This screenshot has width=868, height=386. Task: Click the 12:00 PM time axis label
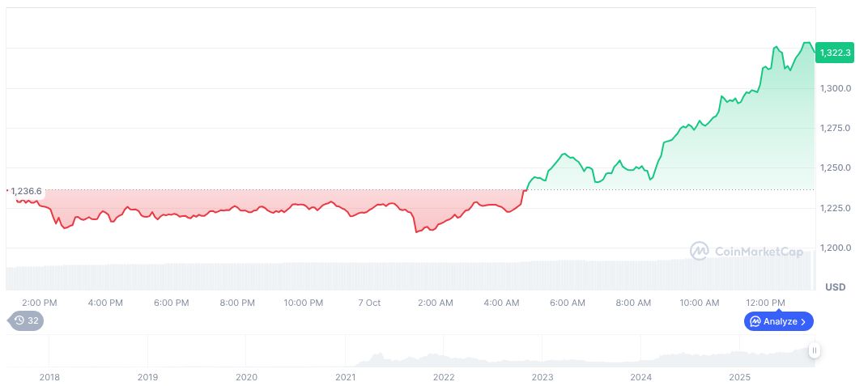click(765, 303)
